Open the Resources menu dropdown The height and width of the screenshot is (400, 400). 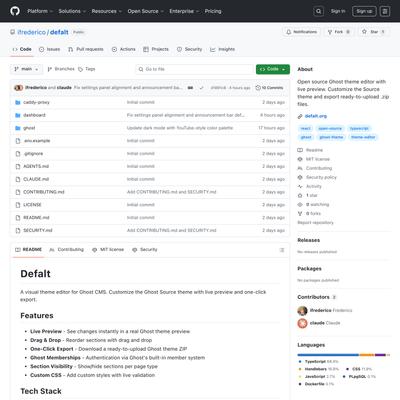point(107,11)
